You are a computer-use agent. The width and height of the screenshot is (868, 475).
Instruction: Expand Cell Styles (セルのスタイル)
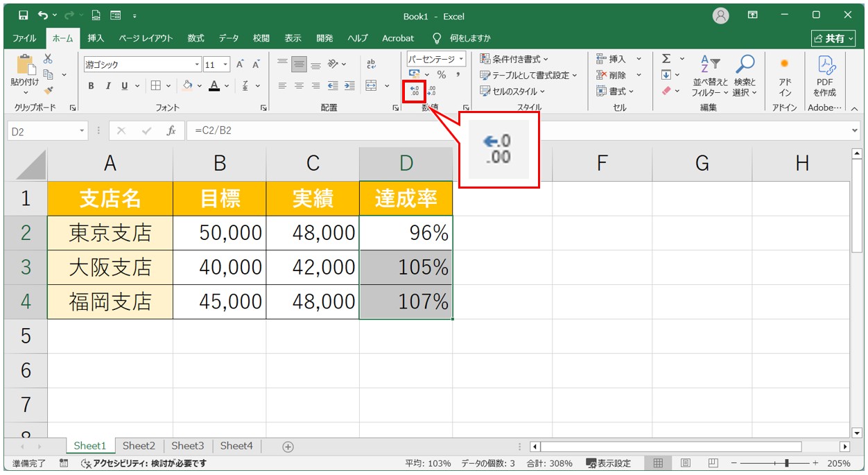click(x=512, y=91)
